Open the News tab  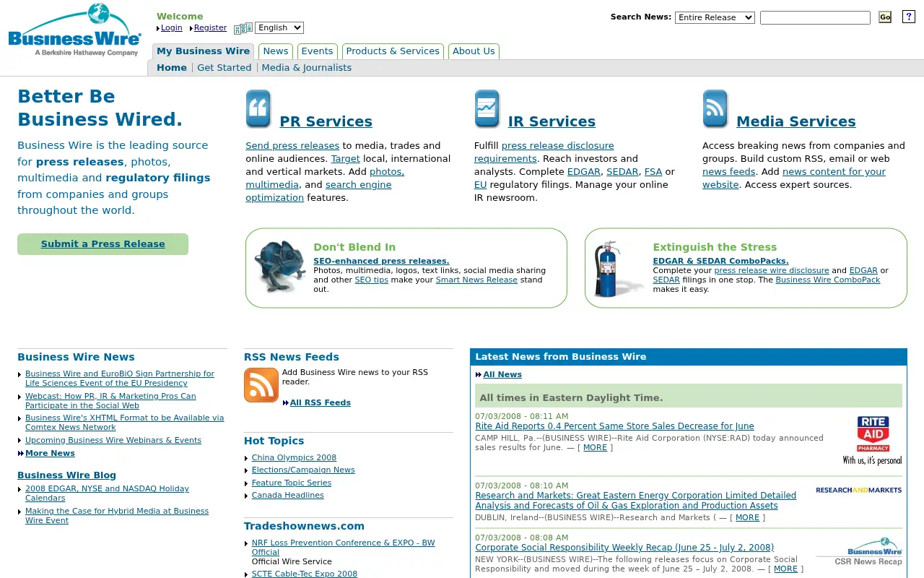pos(276,51)
